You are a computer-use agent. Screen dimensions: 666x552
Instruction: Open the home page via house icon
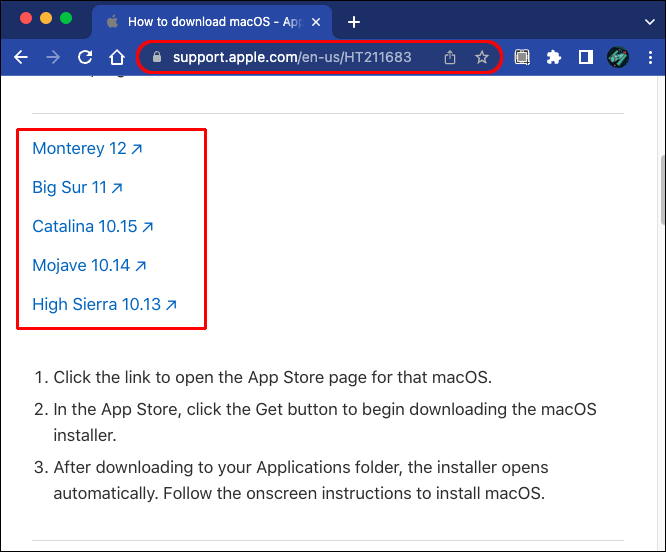[117, 57]
